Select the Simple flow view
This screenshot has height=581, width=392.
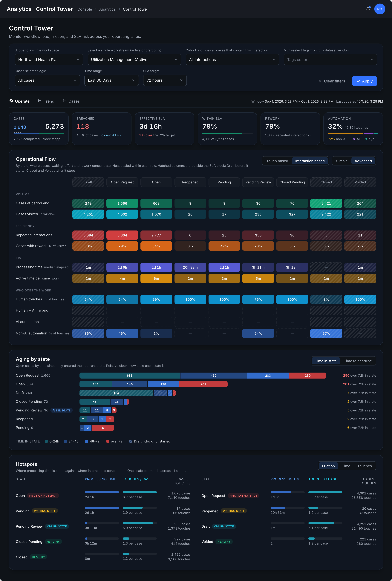(342, 161)
